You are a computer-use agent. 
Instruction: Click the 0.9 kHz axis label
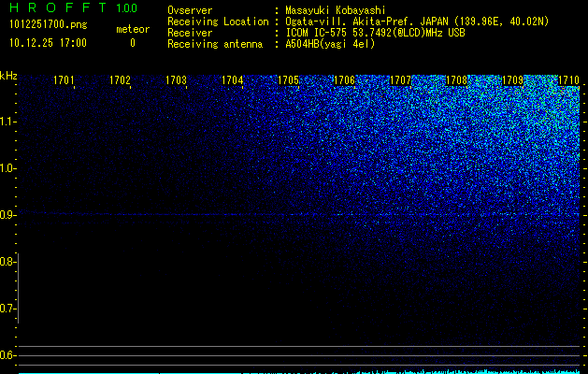click(x=7, y=215)
